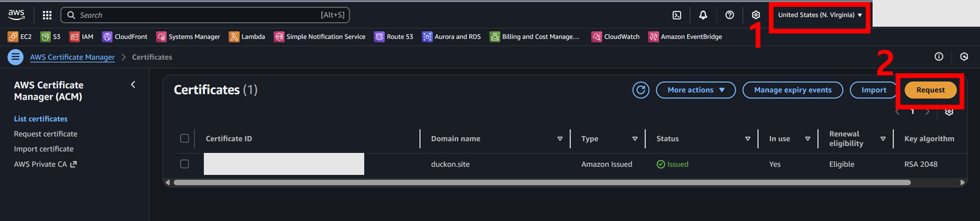Click the Issued status cell
Viewport: 980px width, 221px height.
pyautogui.click(x=672, y=164)
